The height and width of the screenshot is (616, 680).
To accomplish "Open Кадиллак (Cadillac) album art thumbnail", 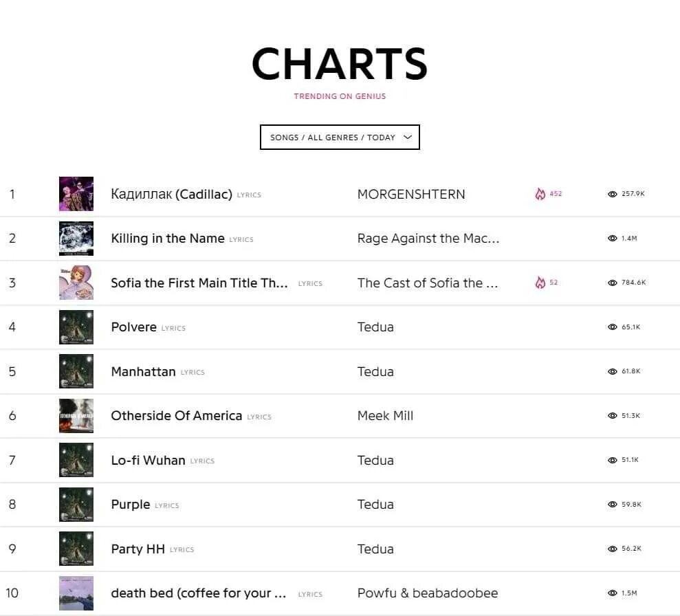I will pos(76,194).
